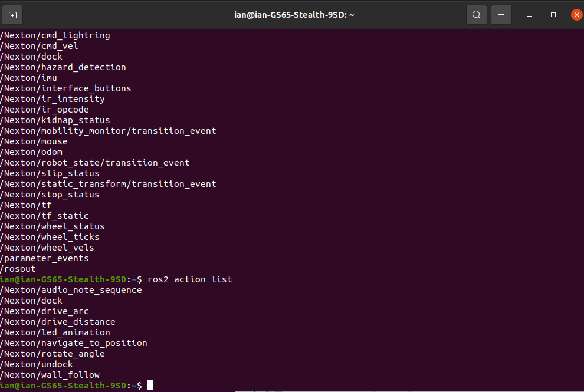Click the /Nexton/tf_static line
The image size is (584, 392).
pos(44,216)
